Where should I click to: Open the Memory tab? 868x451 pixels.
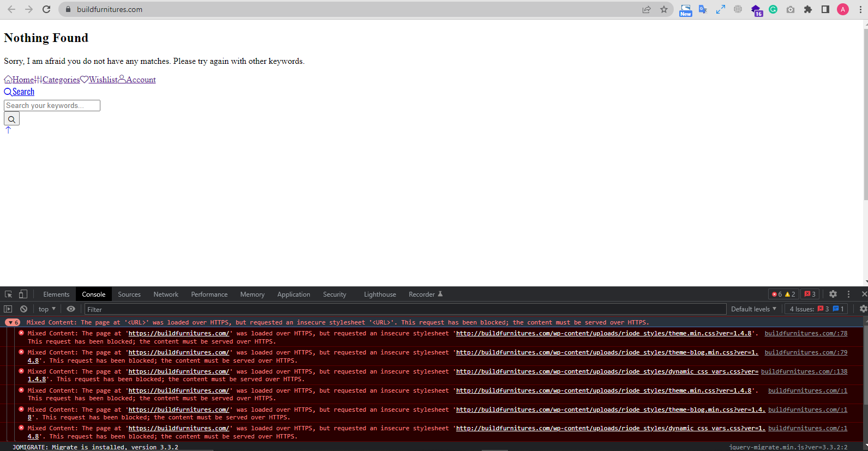point(253,294)
